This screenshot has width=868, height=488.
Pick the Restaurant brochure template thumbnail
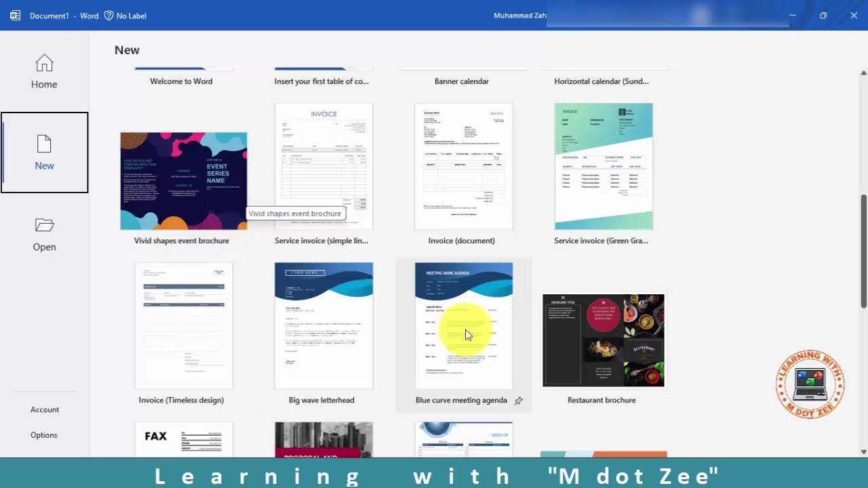[x=604, y=340]
